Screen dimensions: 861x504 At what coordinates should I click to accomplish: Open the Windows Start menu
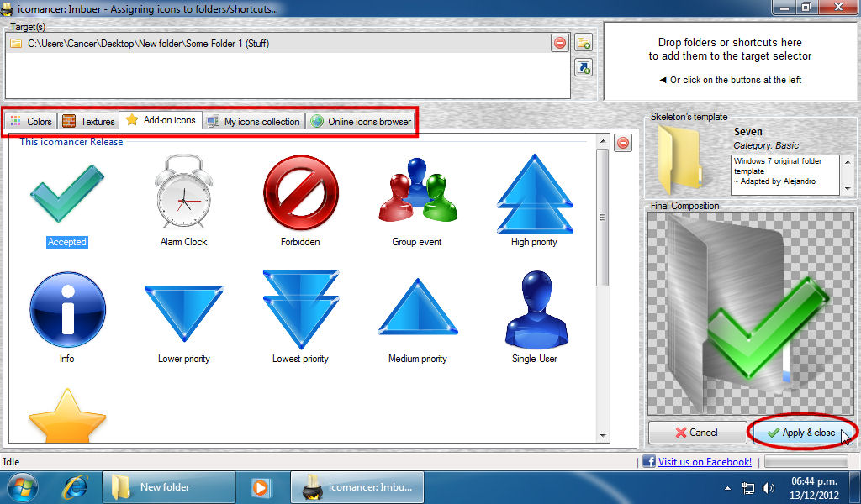coord(22,487)
